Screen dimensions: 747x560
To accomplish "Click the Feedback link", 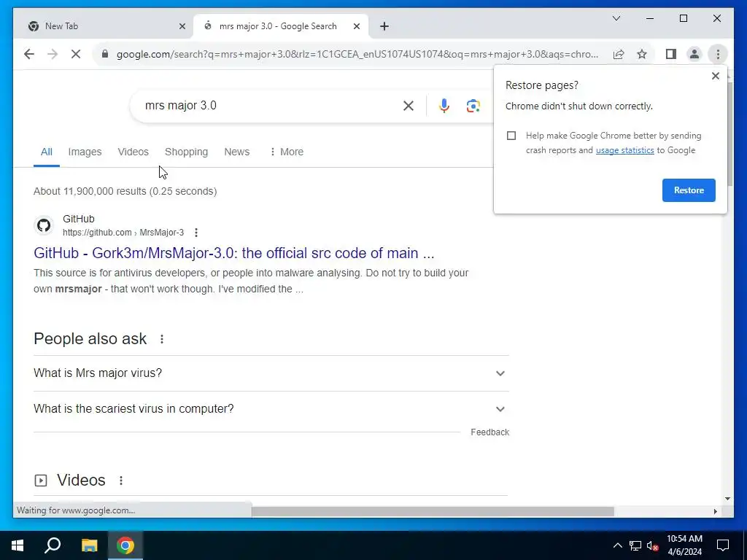I will tap(489, 432).
